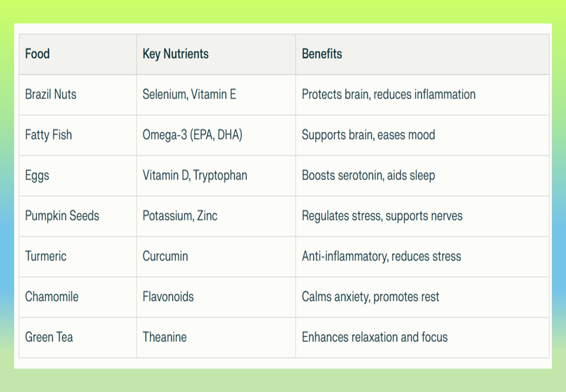Click Supports brain, eases mood text
This screenshot has width=566, height=392.
(368, 134)
